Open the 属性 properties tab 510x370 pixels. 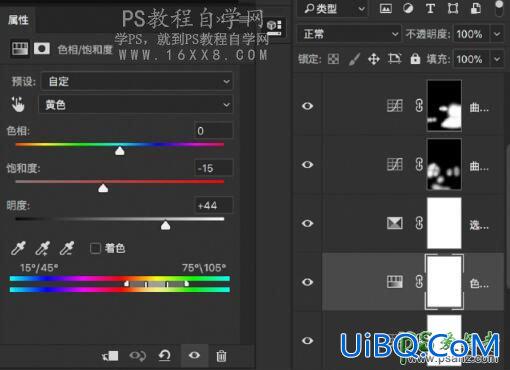point(18,20)
